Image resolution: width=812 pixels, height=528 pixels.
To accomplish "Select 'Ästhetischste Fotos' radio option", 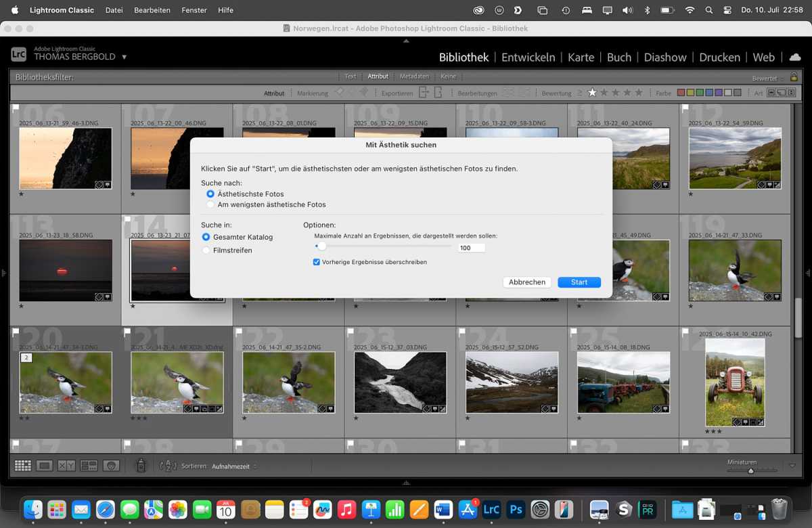I will 210,194.
